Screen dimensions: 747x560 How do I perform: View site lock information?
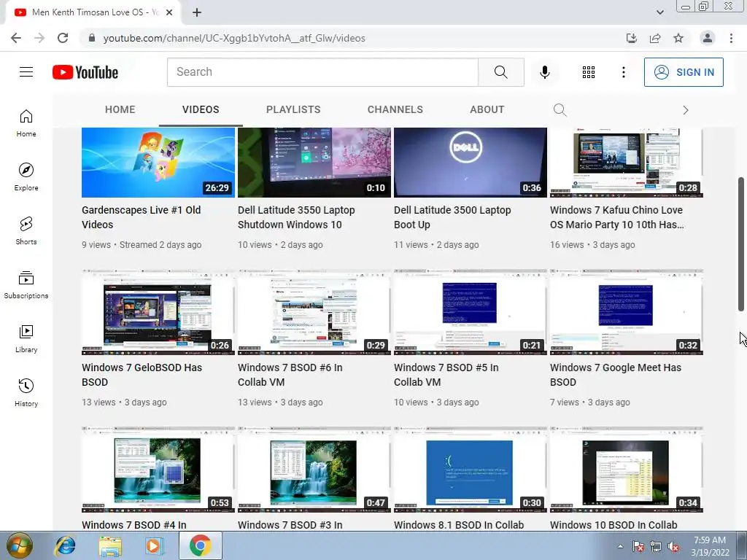(92, 38)
